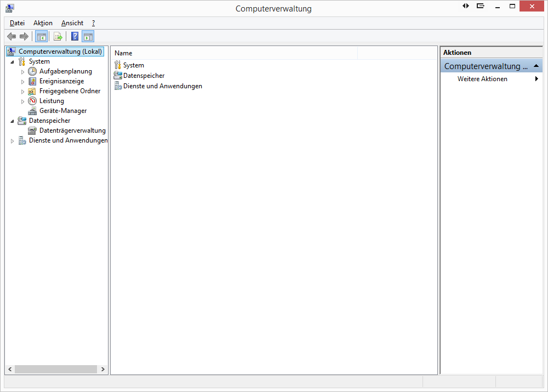This screenshot has height=392, width=548.
Task: Click the Computerverwaltung title bar app icon
Action: pyautogui.click(x=10, y=8)
